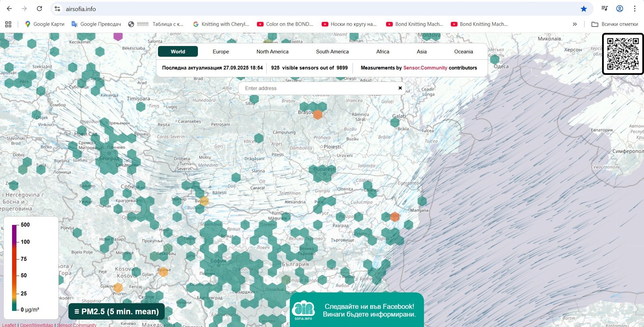Open the Chrome profile icon
Image resolution: width=644 pixels, height=327 pixels.
pyautogui.click(x=620, y=9)
